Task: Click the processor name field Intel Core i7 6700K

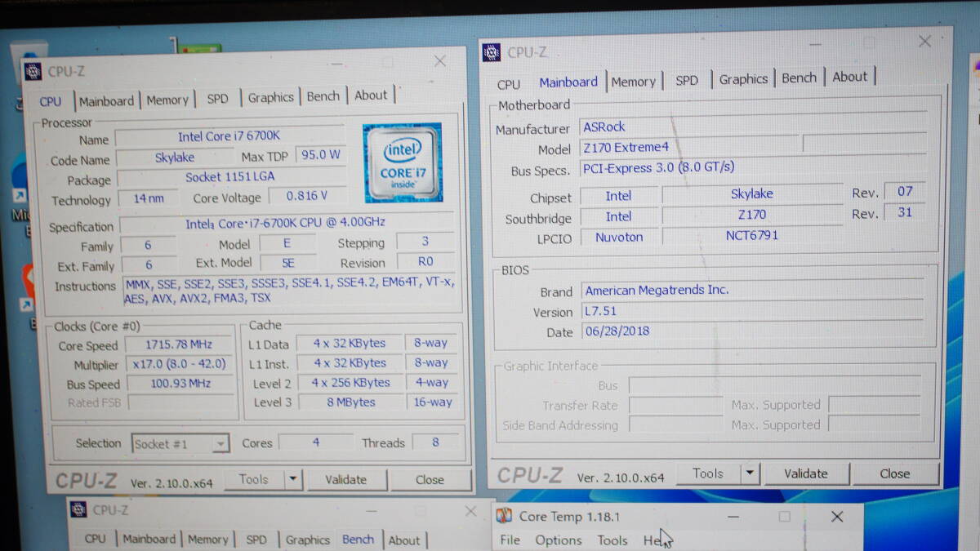Action: tap(229, 137)
